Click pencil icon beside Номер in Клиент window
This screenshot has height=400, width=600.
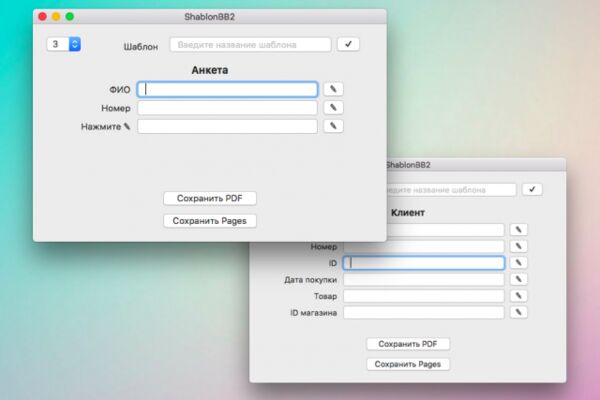coord(518,246)
